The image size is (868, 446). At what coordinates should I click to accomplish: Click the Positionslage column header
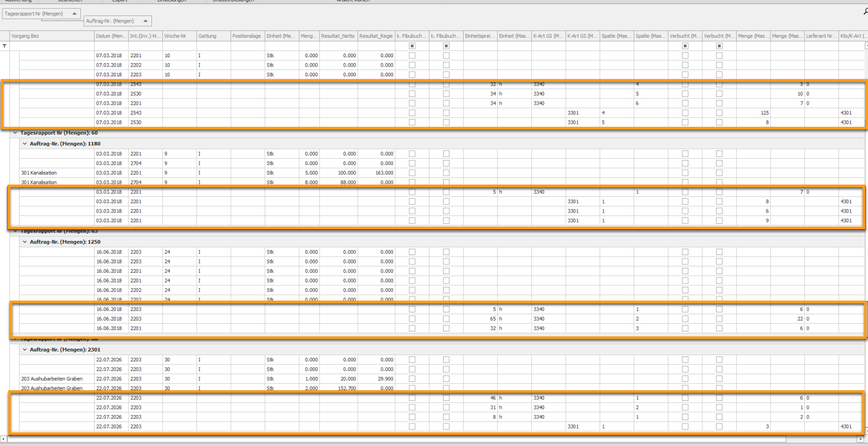click(248, 36)
